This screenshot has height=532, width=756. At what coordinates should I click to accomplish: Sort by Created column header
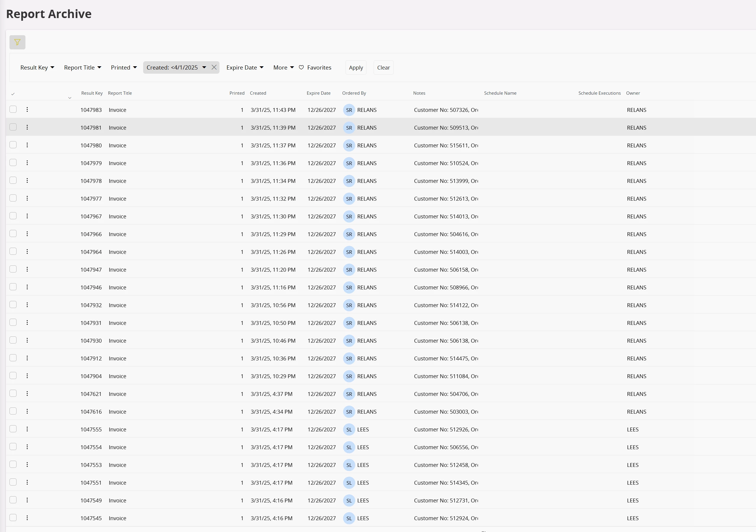click(258, 93)
